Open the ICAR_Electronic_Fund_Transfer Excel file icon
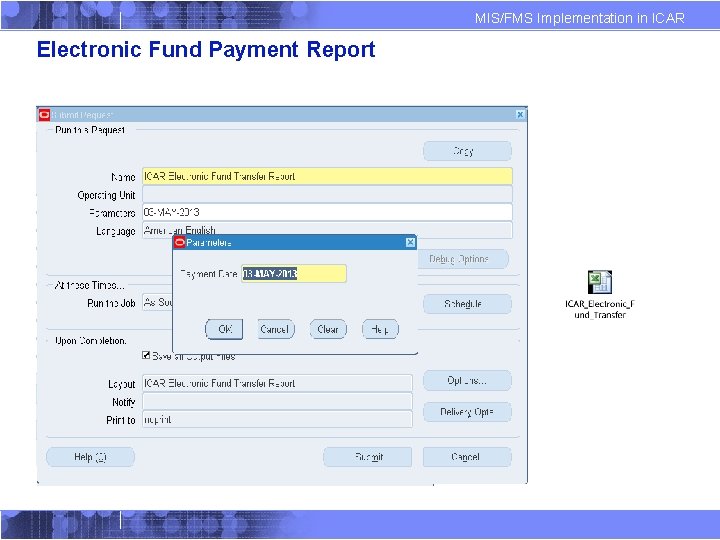The height and width of the screenshot is (540, 720). [600, 282]
